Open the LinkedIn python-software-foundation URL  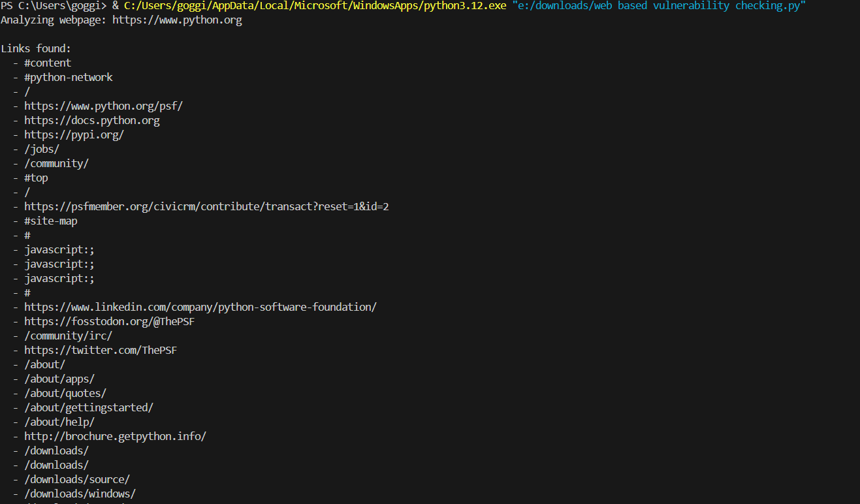coord(200,307)
